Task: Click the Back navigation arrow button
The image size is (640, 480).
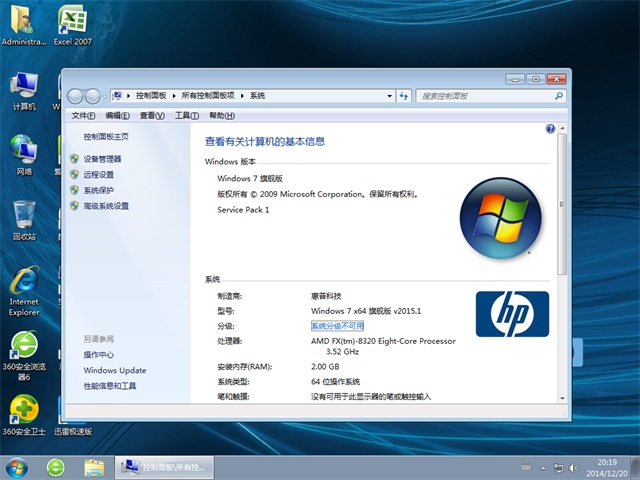Action: pyautogui.click(x=75, y=96)
